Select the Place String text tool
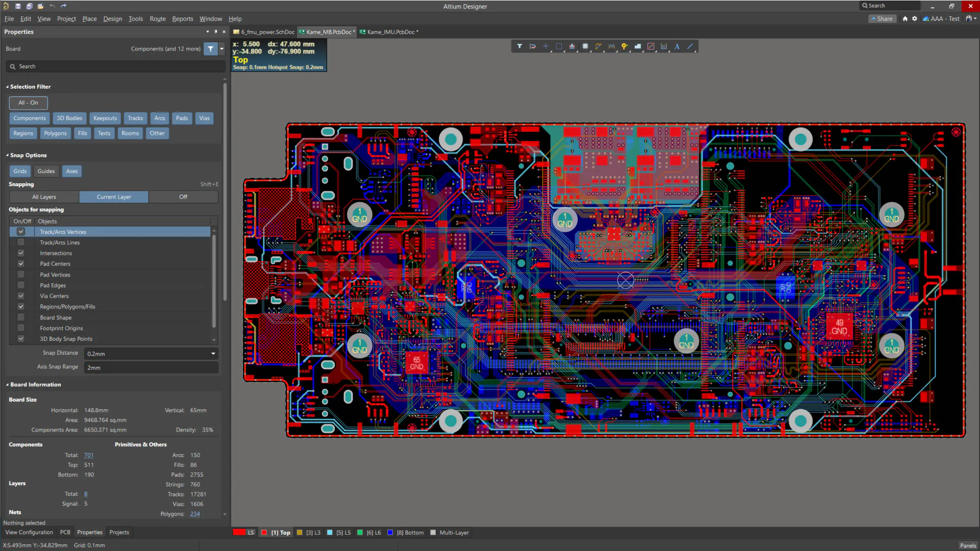 [x=677, y=46]
